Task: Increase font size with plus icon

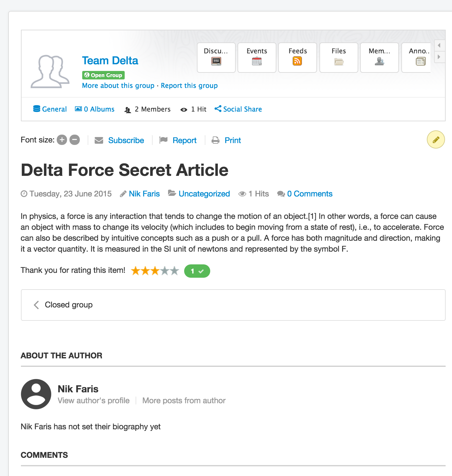Action: pyautogui.click(x=62, y=140)
